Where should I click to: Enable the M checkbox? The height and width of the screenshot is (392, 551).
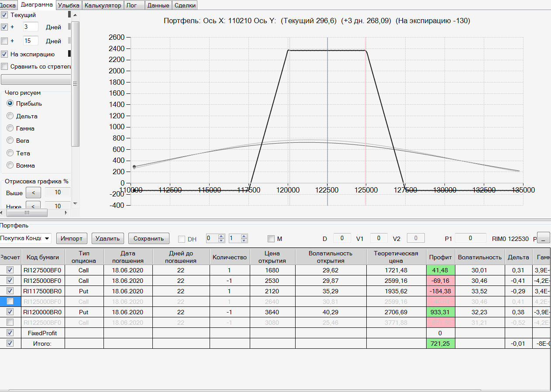point(271,239)
